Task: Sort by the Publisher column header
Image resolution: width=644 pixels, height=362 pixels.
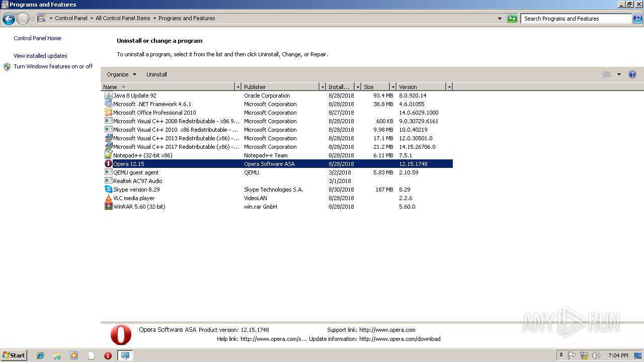Action: (x=281, y=87)
